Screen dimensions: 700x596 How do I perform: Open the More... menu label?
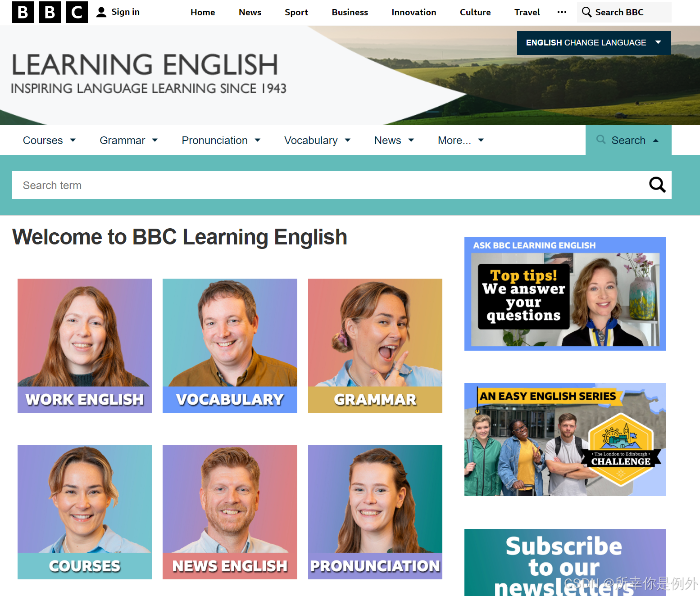pyautogui.click(x=455, y=140)
